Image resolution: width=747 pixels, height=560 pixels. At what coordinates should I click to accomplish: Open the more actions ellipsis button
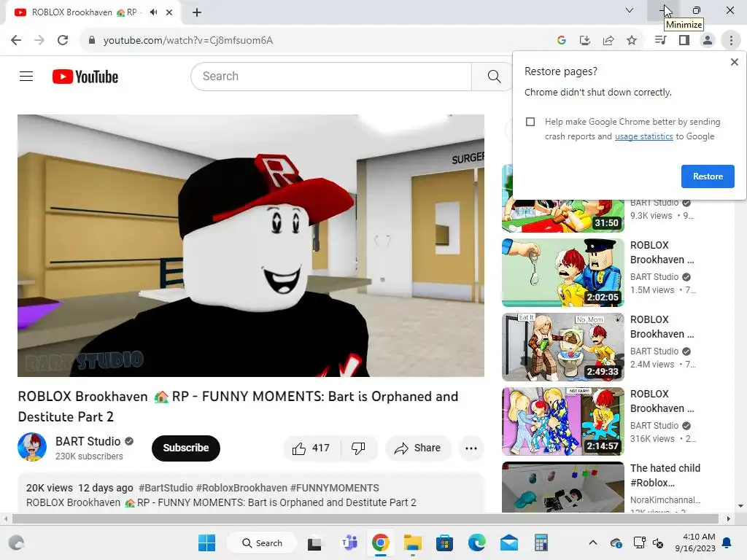pyautogui.click(x=471, y=448)
